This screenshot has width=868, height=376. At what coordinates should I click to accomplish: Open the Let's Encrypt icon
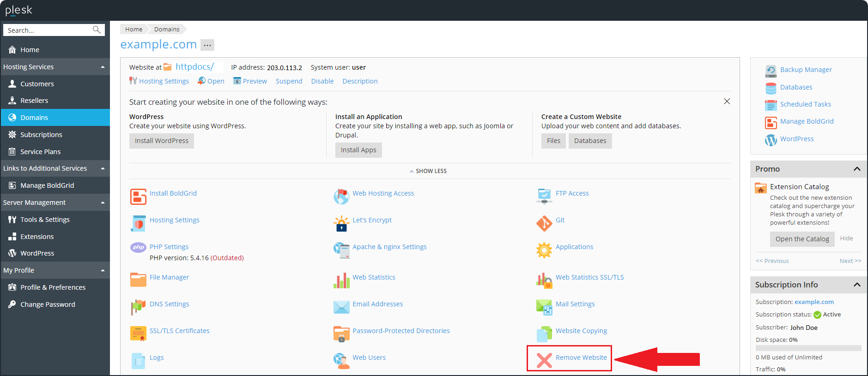pos(341,223)
